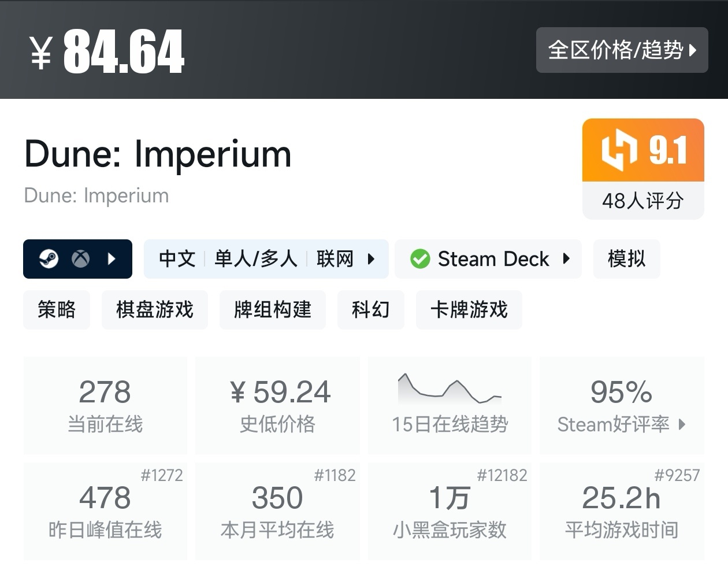
Task: Expand Steam Deck compatibility details arrow
Action: (x=566, y=259)
